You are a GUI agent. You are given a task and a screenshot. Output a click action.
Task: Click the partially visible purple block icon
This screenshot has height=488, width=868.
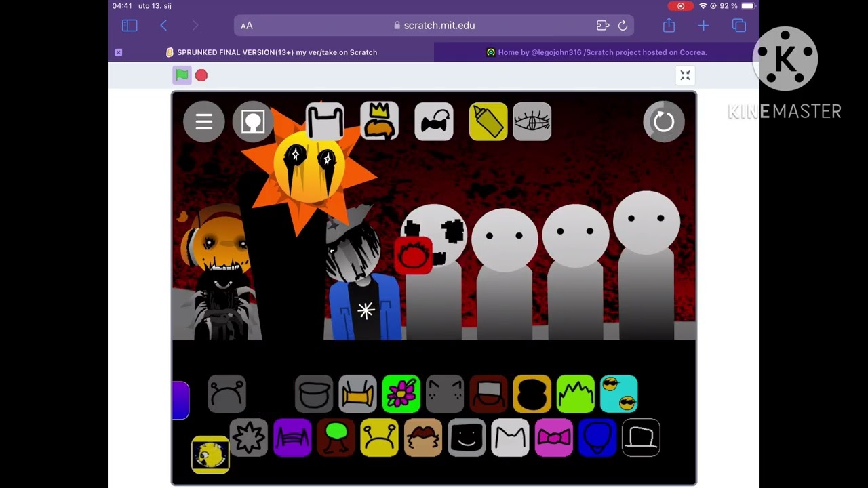(180, 400)
